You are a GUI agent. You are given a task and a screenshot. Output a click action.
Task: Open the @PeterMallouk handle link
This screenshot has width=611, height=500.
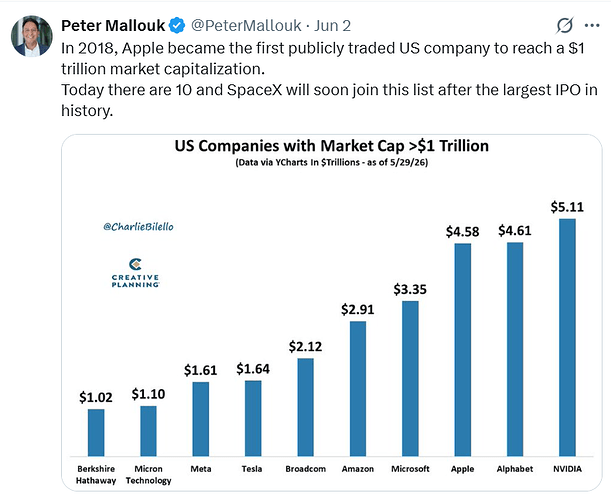[246, 26]
